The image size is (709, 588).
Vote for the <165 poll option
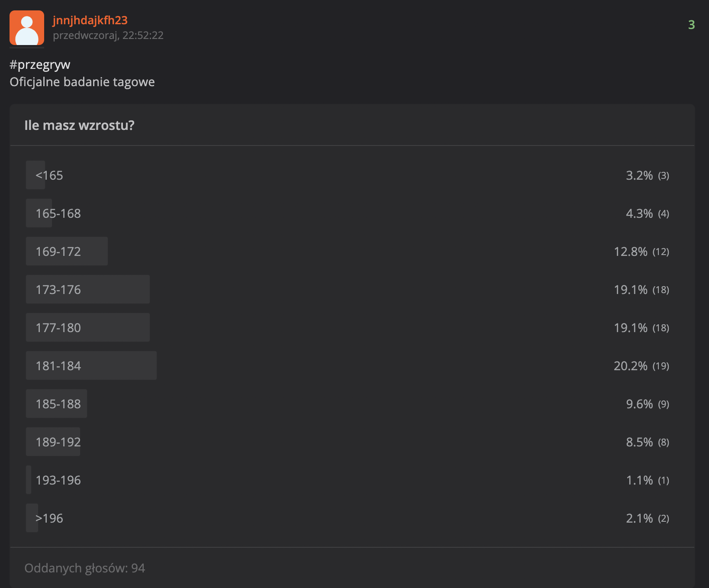(x=49, y=175)
